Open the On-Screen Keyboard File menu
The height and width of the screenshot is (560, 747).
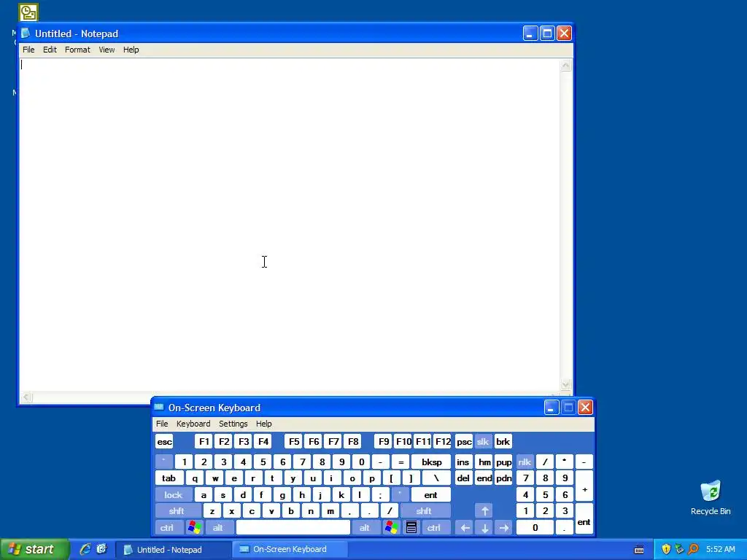[x=162, y=424]
